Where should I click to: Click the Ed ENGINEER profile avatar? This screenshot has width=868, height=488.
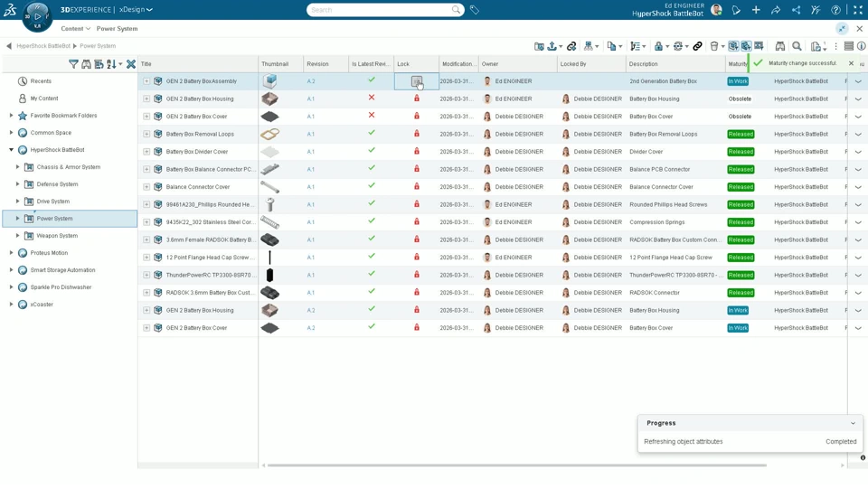point(716,10)
